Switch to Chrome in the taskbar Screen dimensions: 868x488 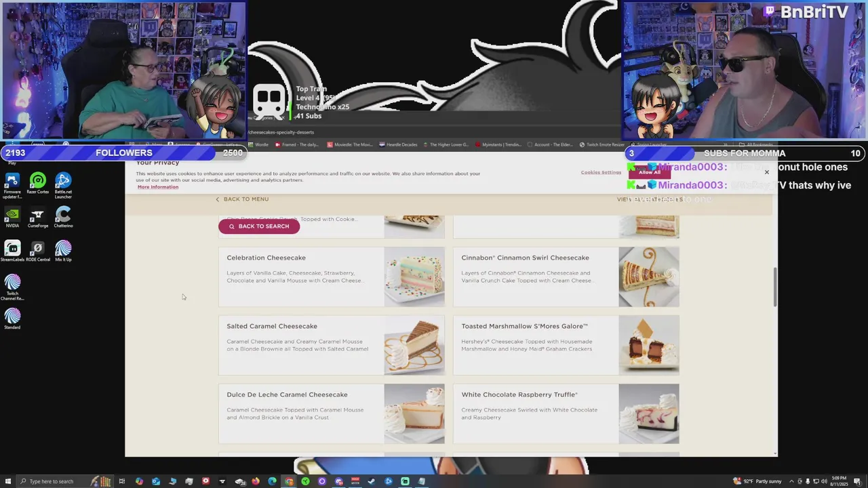[x=289, y=481]
